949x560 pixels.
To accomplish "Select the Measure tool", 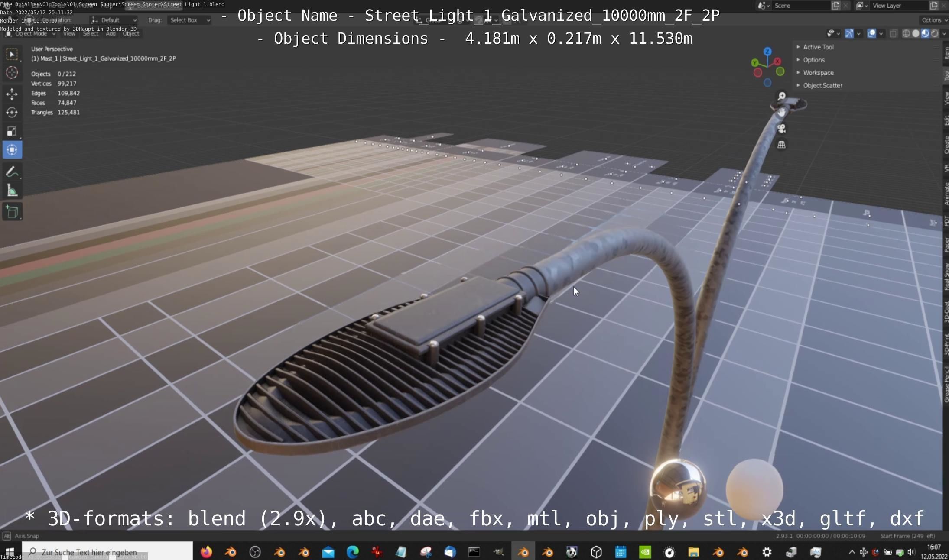I will coord(12,191).
